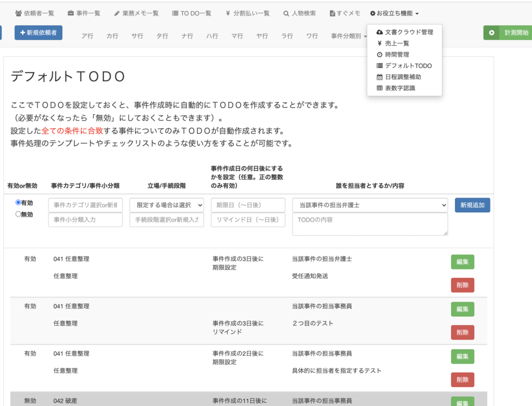This screenshot has width=532, height=406.
Task: Click the clock icon for 時間管理
Action: click(380, 55)
